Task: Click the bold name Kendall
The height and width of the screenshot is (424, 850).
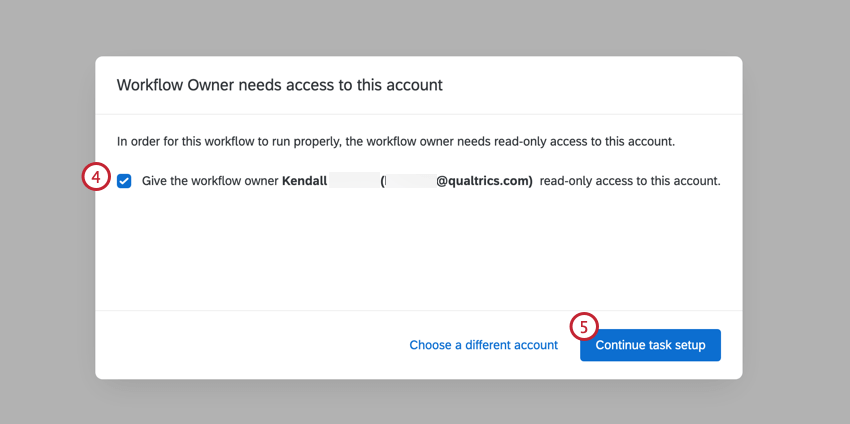Action: [305, 181]
